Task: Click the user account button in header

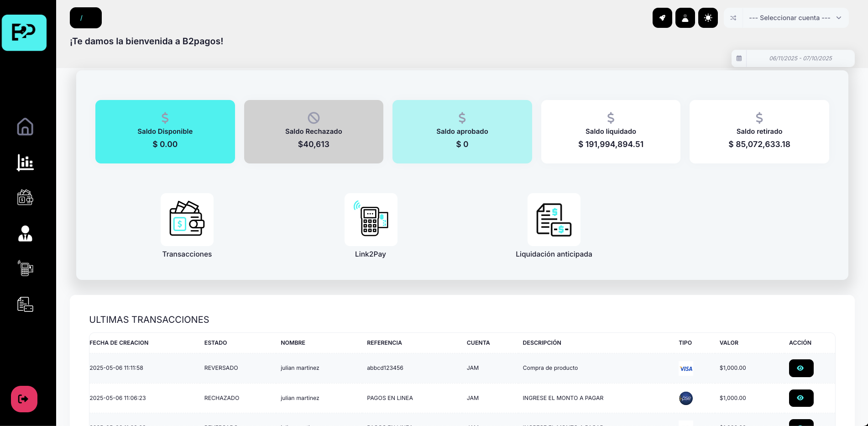Action: (x=685, y=18)
